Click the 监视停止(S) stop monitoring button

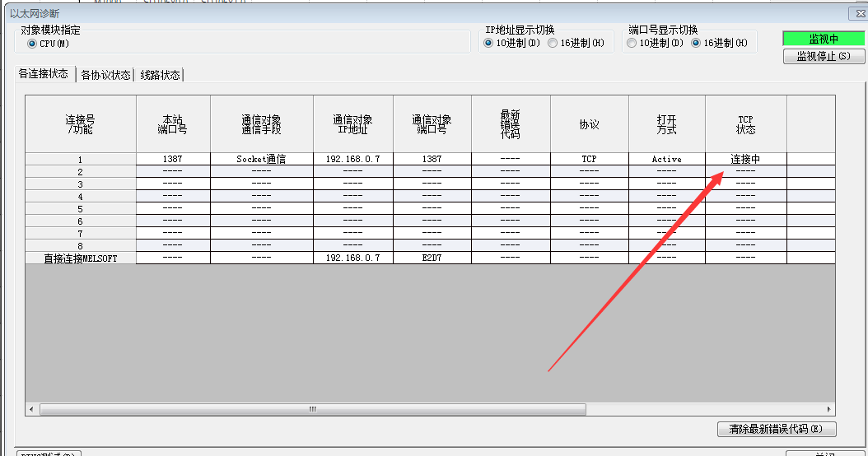tap(823, 57)
